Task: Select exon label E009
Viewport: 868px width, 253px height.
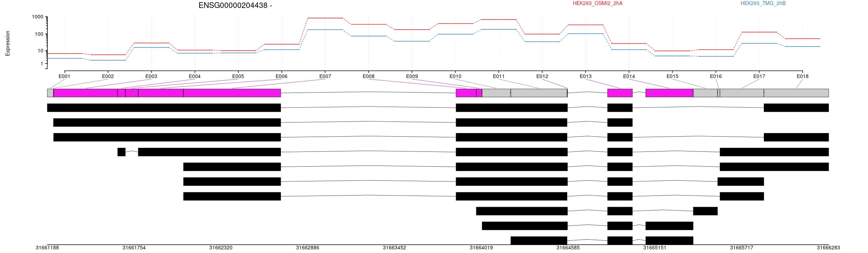Action: (412, 76)
